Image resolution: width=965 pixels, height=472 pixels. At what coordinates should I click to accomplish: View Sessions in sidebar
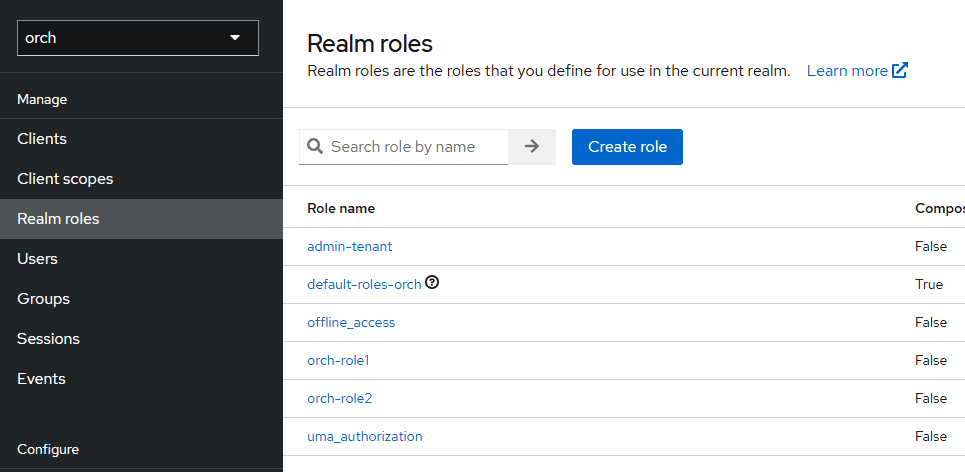click(48, 339)
